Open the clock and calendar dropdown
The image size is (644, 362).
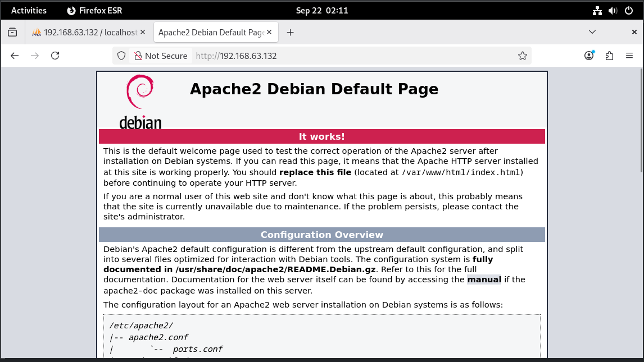tap(321, 10)
